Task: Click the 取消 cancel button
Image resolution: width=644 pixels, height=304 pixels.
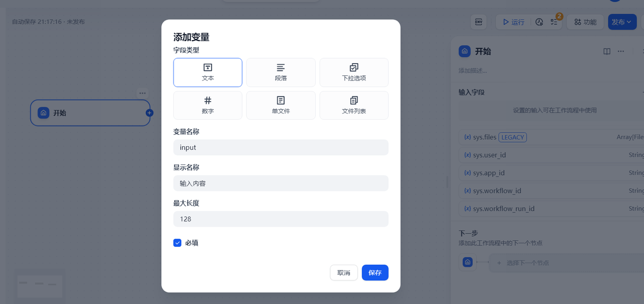Action: (344, 272)
